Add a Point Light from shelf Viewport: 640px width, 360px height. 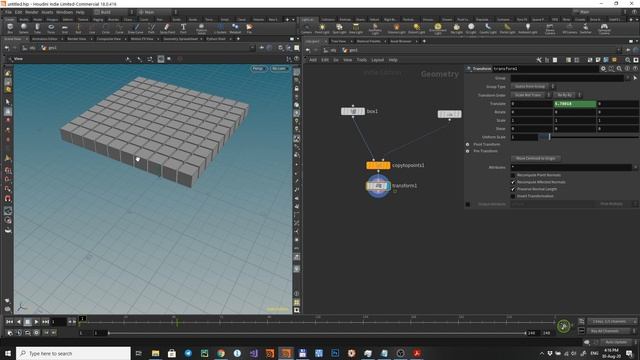click(322, 29)
